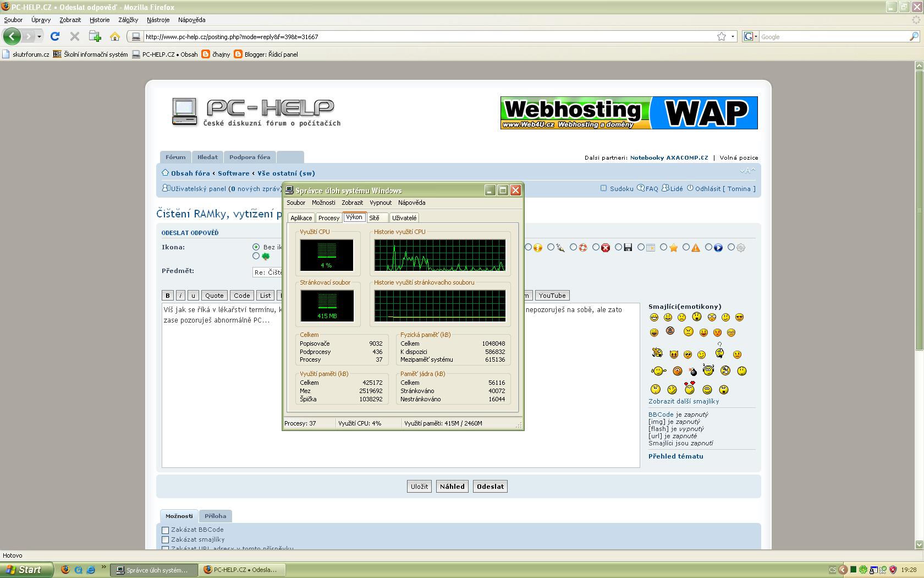This screenshot has height=578, width=924.
Task: Change font size with the A icon
Action: point(747,171)
